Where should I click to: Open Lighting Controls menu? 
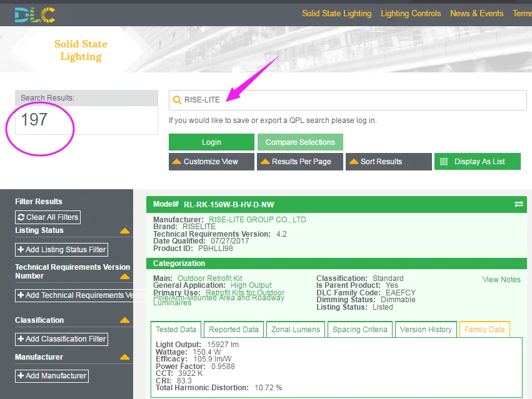(x=411, y=14)
